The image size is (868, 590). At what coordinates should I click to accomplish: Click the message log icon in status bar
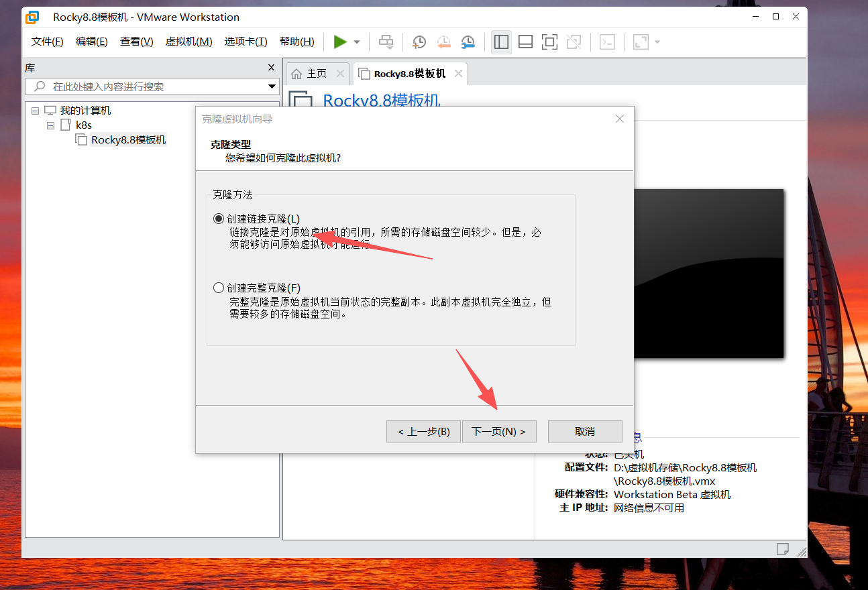pos(782,548)
